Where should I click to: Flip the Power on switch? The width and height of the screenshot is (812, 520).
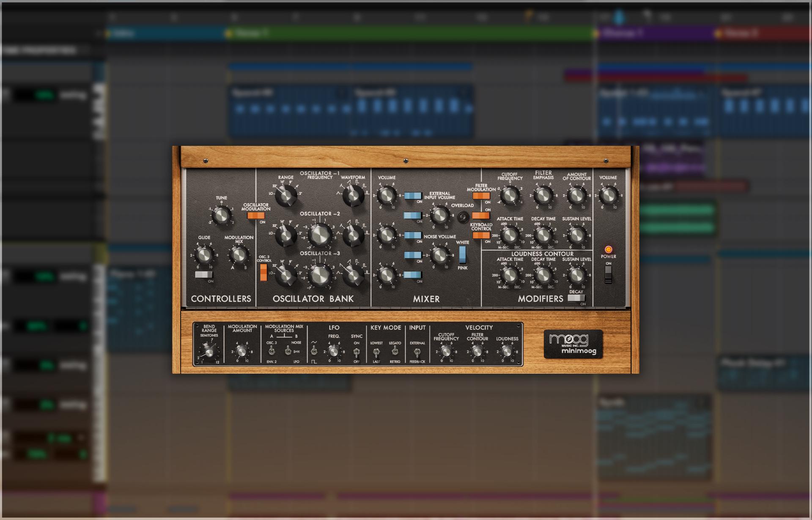pos(608,275)
